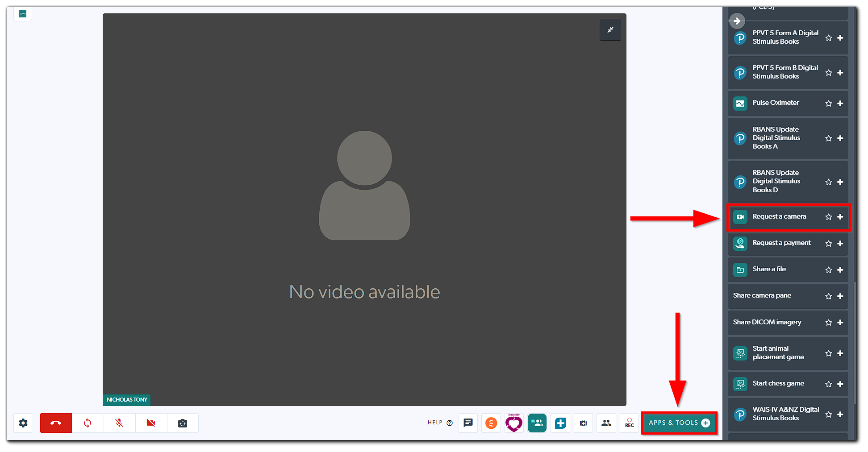Open call settings gear icon
The width and height of the screenshot is (868, 452).
point(23,423)
